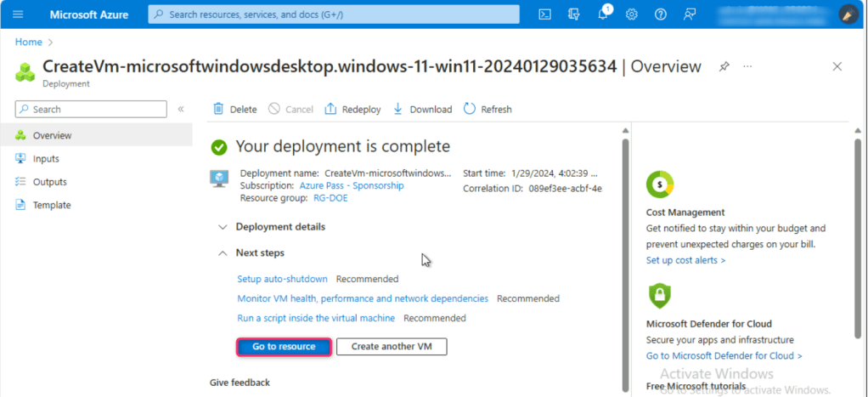Click the global search resources box
Image resolution: width=868 pixels, height=397 pixels.
click(334, 14)
